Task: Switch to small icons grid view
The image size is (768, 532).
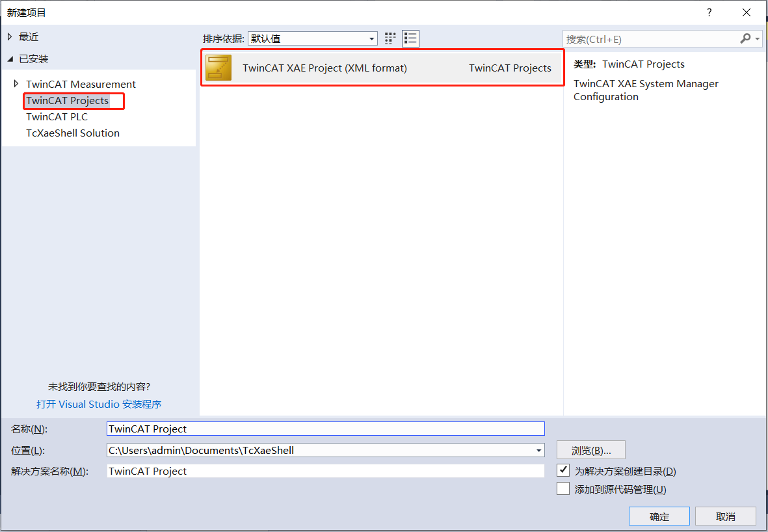Action: (x=390, y=39)
